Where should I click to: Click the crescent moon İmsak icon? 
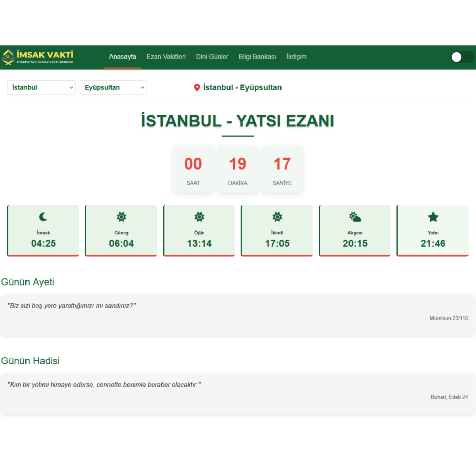tap(42, 217)
